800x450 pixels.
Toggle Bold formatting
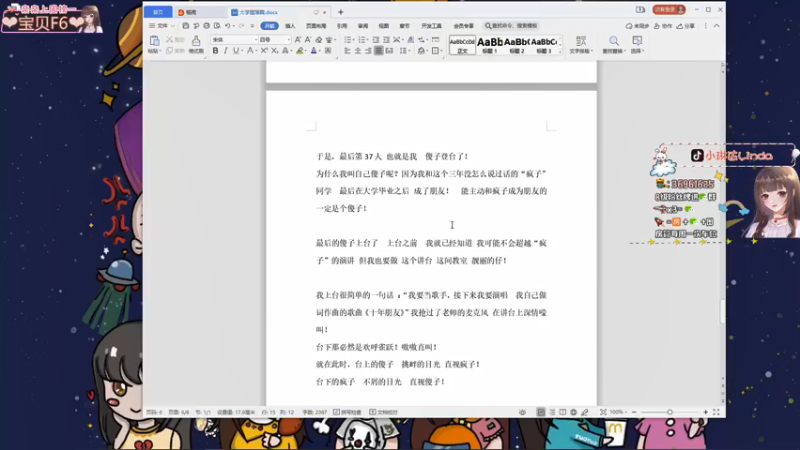point(215,51)
